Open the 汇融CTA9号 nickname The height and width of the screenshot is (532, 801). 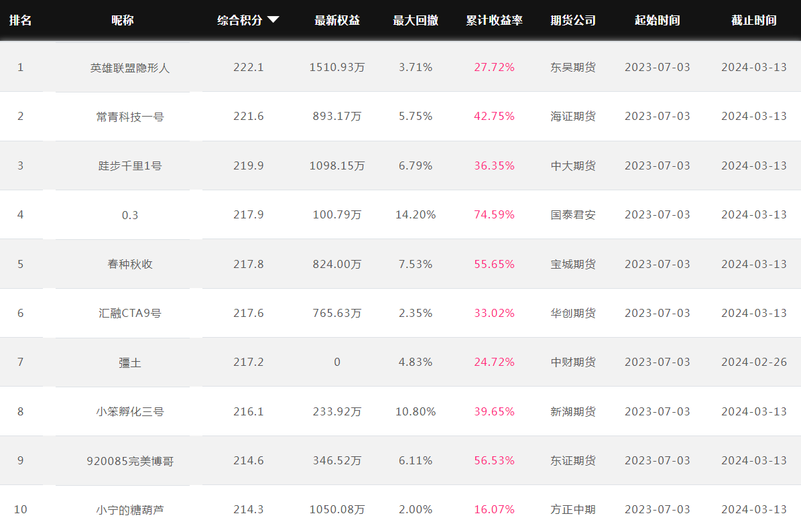[x=130, y=313]
